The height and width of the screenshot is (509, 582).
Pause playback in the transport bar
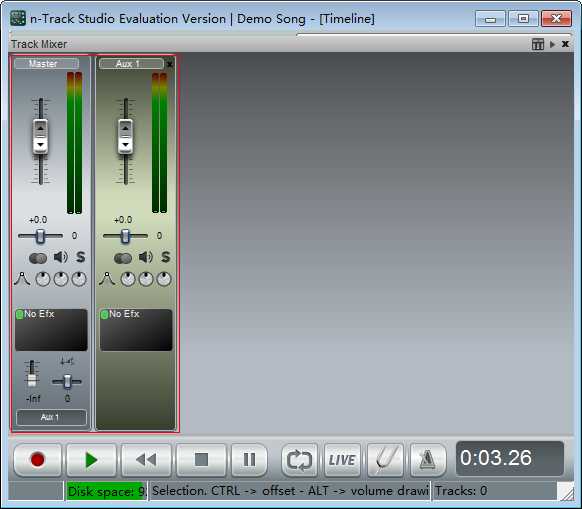coord(249,460)
